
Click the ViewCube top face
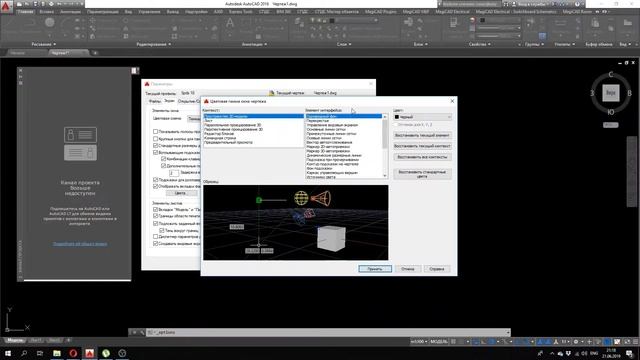pyautogui.click(x=610, y=93)
